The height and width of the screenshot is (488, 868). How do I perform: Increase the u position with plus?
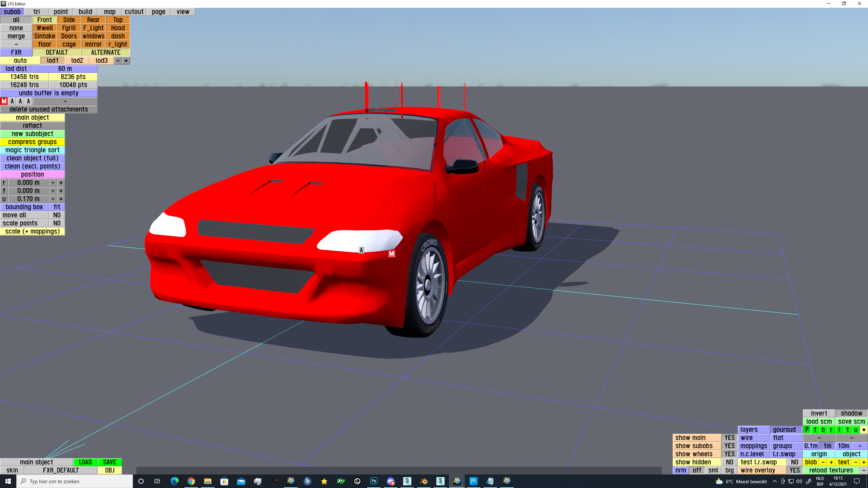tap(61, 199)
